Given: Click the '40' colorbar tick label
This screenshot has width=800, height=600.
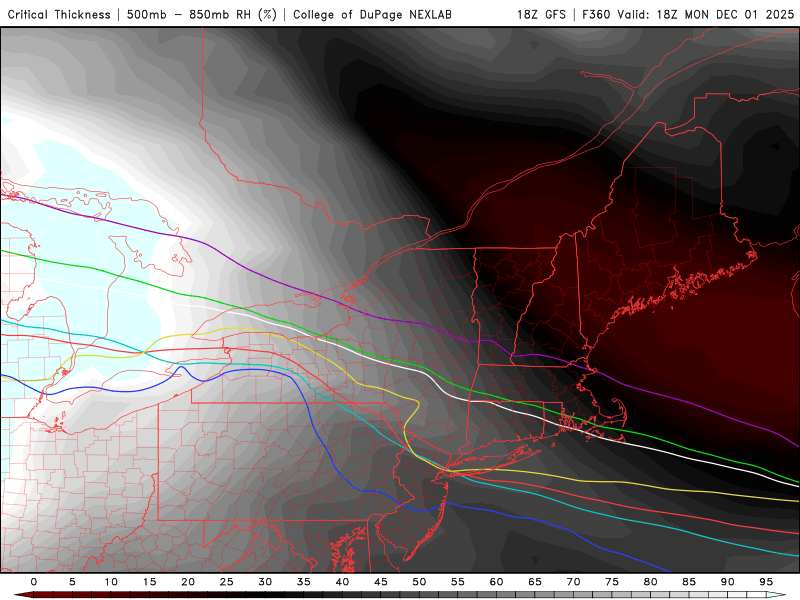Looking at the screenshot, I should (x=342, y=582).
